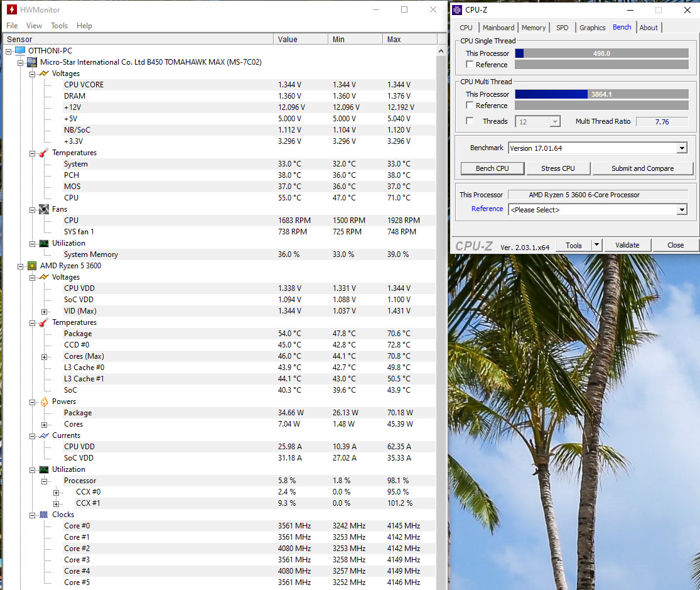
Task: Click the CPU-Z title bar chip icon
Action: pyautogui.click(x=457, y=10)
